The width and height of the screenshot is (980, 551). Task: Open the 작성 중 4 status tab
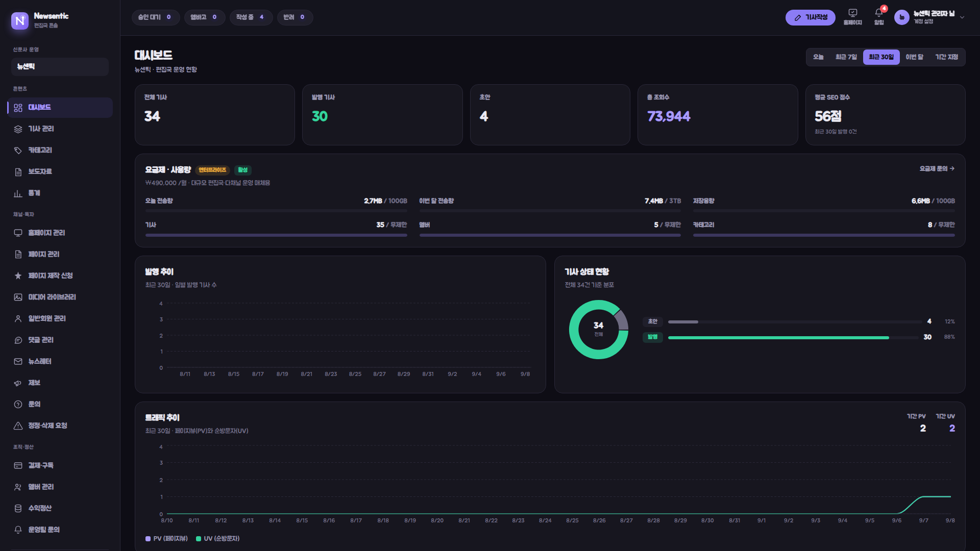click(x=251, y=17)
